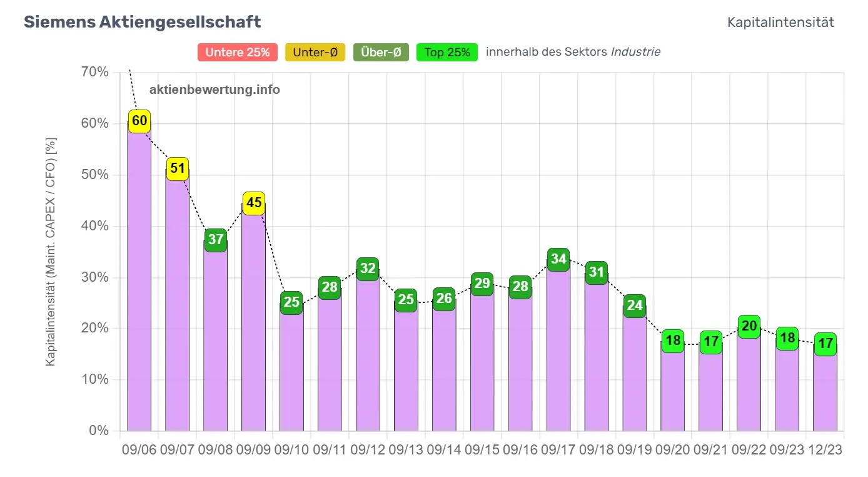Click the green 28 data label for 09/11
The height and width of the screenshot is (477, 868).
click(x=330, y=287)
